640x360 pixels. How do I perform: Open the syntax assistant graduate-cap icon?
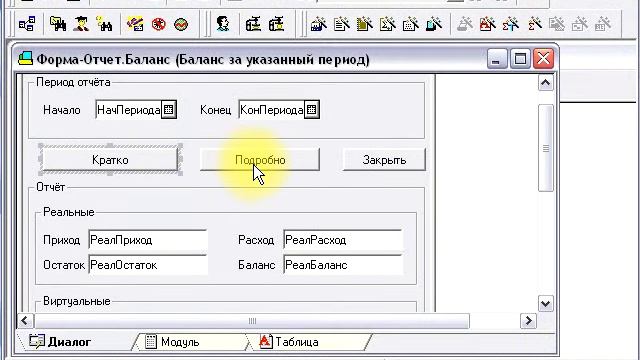tap(81, 24)
